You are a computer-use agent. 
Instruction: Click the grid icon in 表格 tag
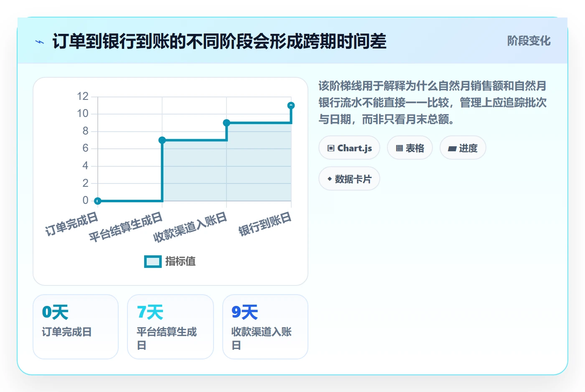click(x=399, y=148)
